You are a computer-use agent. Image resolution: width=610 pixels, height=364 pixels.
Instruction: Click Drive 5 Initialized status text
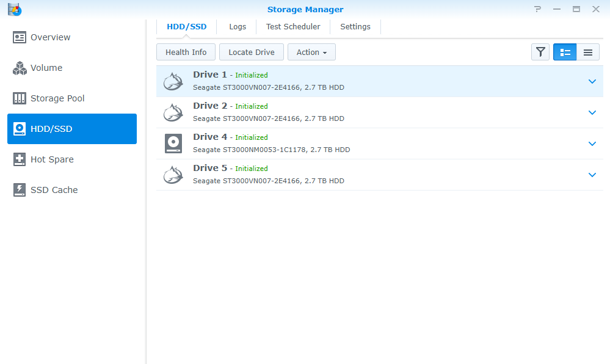point(252,169)
